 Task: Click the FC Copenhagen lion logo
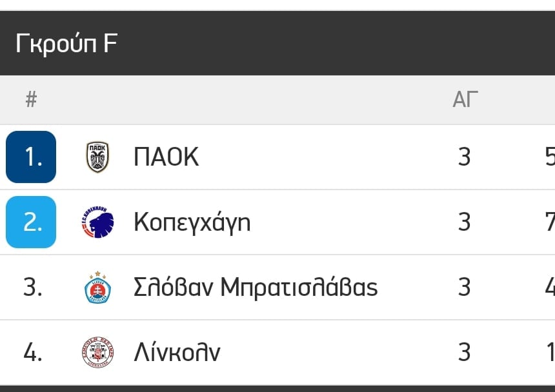click(97, 222)
